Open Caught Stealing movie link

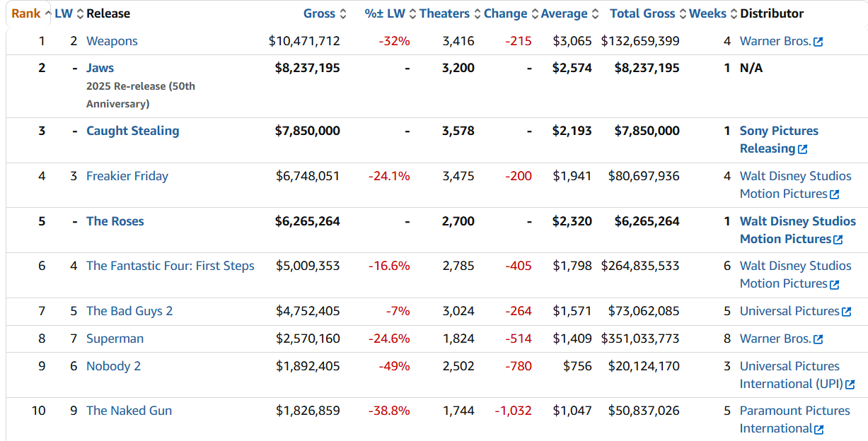tap(132, 131)
